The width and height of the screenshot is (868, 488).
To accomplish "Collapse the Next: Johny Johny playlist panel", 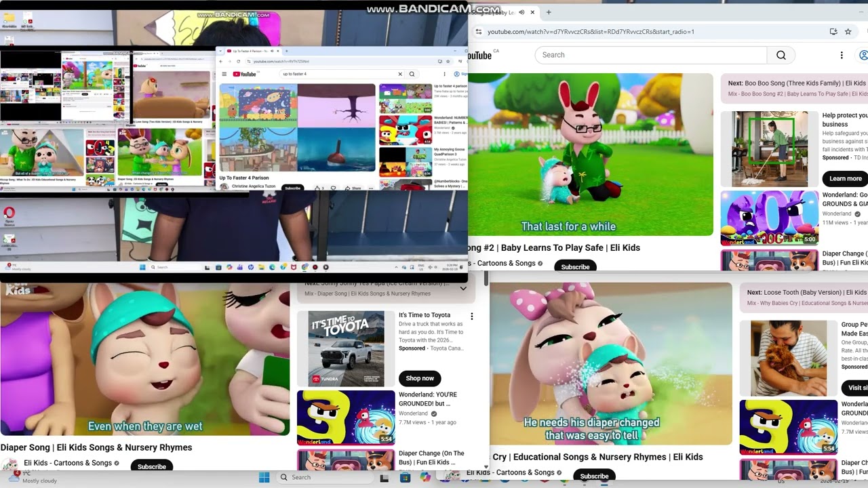I will pos(464,288).
